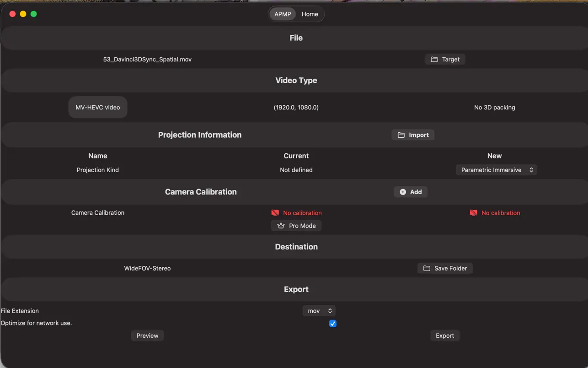Switch to the Home tab
588x368 pixels.
(x=310, y=14)
